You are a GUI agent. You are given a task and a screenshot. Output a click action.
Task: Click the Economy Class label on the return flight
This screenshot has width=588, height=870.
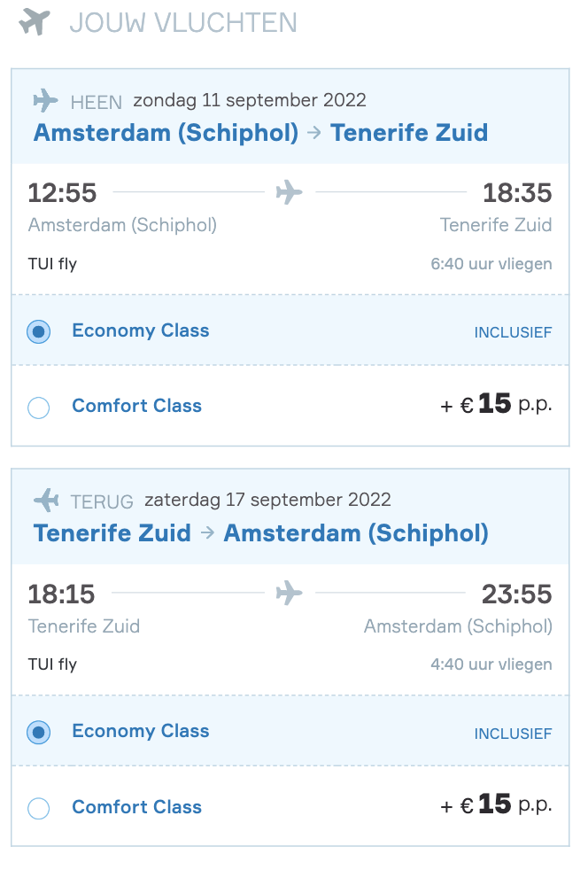point(141,731)
